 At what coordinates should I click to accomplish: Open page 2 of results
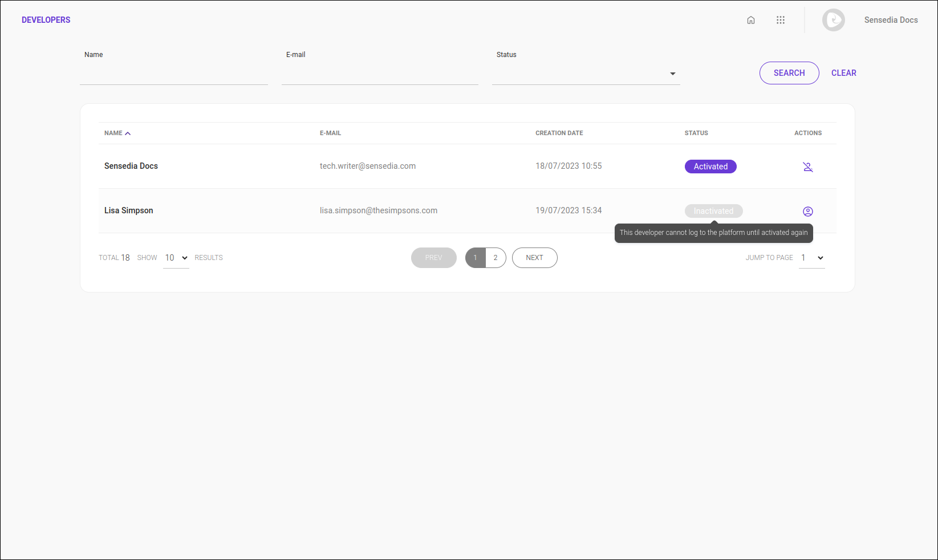pyautogui.click(x=496, y=257)
